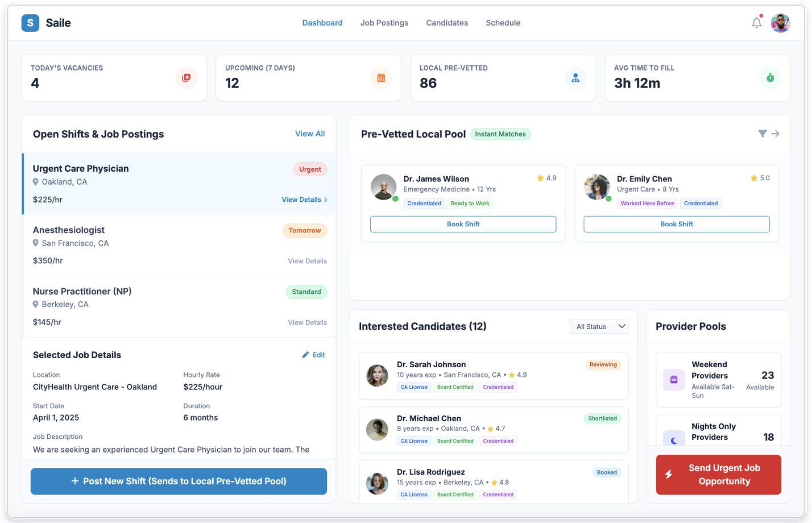
Task: Switch to the Job Postings tab
Action: click(384, 23)
